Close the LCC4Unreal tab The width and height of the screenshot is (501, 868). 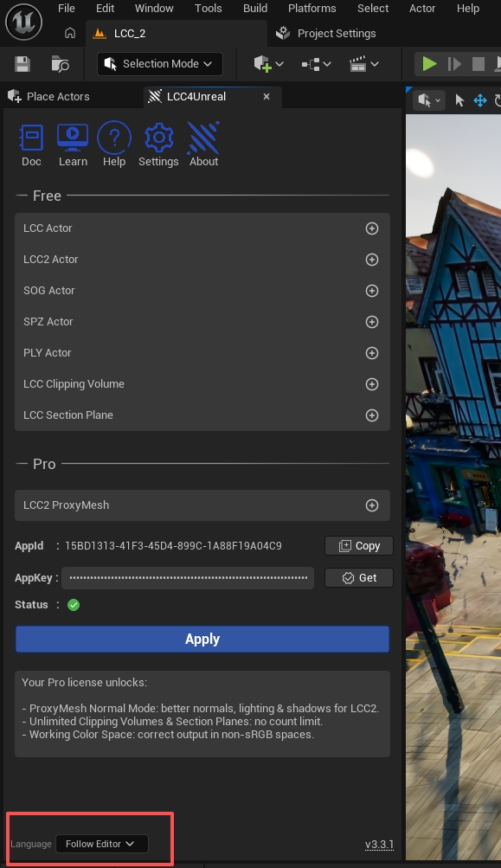(267, 96)
